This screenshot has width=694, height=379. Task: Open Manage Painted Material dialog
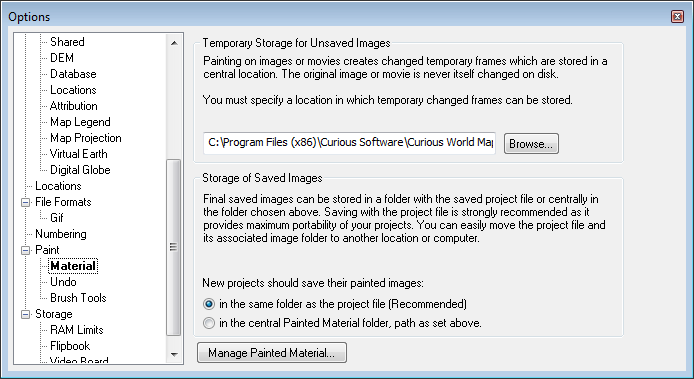click(272, 353)
